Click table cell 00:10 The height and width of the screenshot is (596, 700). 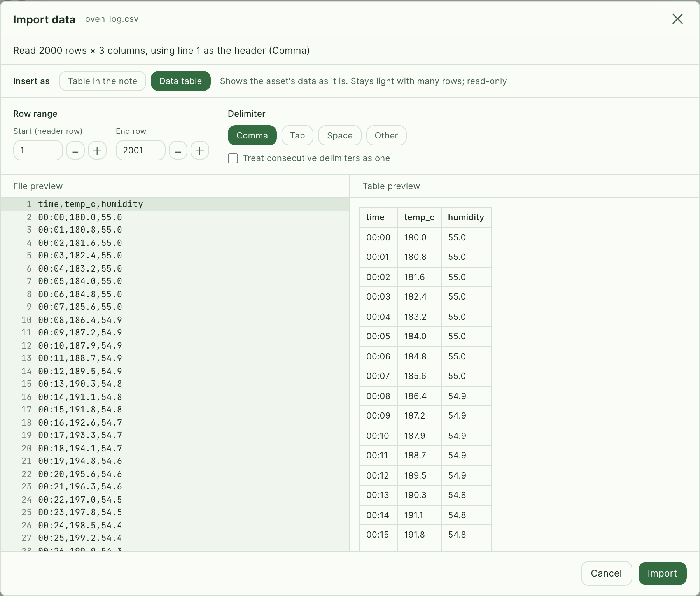379,436
